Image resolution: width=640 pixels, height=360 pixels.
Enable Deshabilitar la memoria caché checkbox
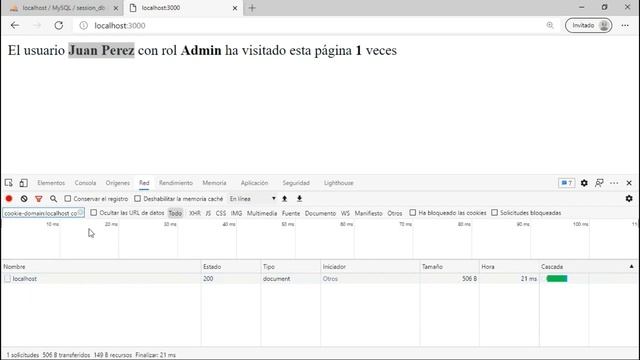click(138, 198)
